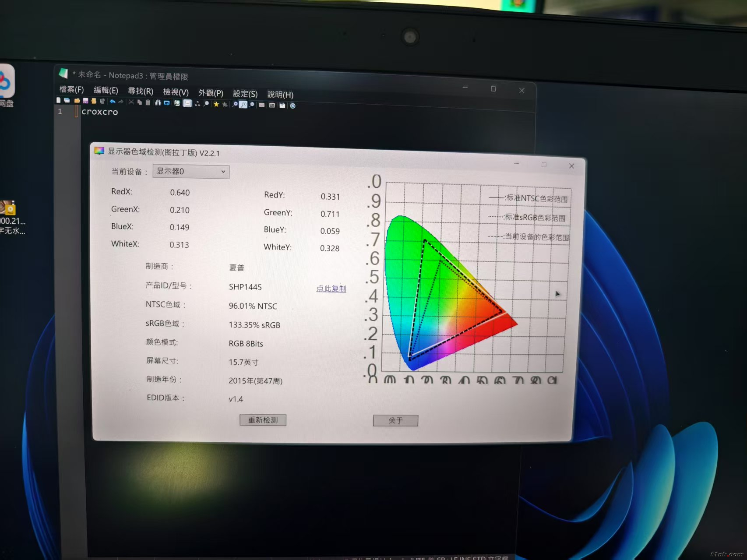747x560 pixels.
Task: Click the Paste clipboard icon
Action: point(148,102)
